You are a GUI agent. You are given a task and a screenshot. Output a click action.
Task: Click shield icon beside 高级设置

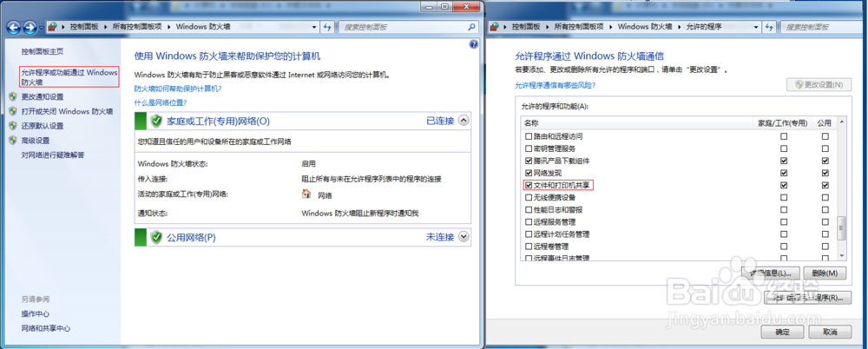coord(13,140)
